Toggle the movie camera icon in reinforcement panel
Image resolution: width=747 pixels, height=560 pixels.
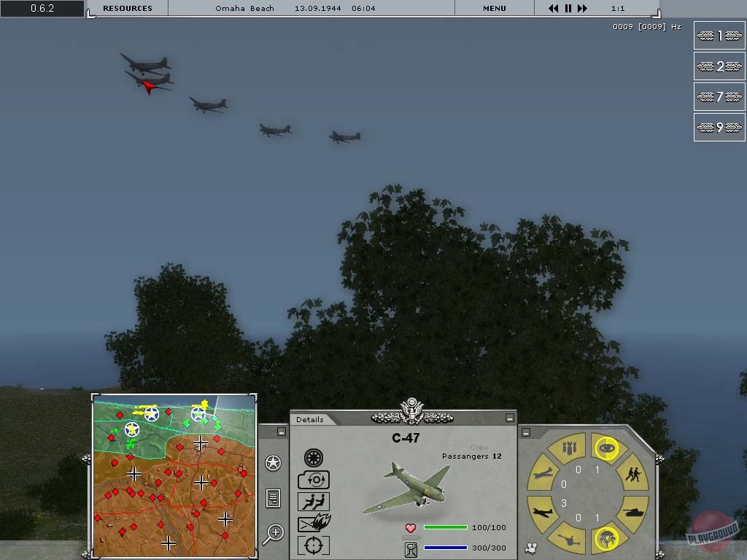pyautogui.click(x=530, y=548)
